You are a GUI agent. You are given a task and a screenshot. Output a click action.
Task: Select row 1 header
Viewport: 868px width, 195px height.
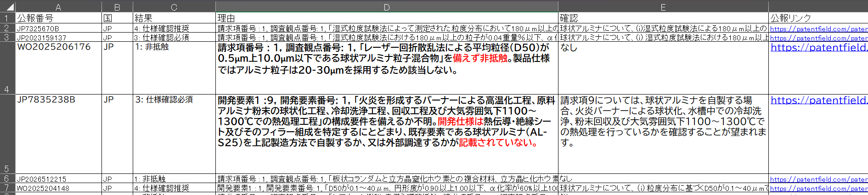coord(8,18)
